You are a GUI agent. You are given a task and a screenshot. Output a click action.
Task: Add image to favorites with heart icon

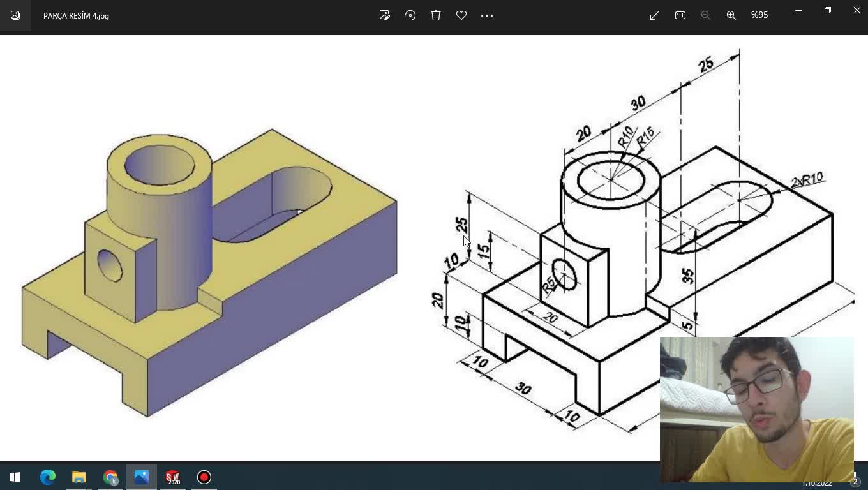coord(461,15)
